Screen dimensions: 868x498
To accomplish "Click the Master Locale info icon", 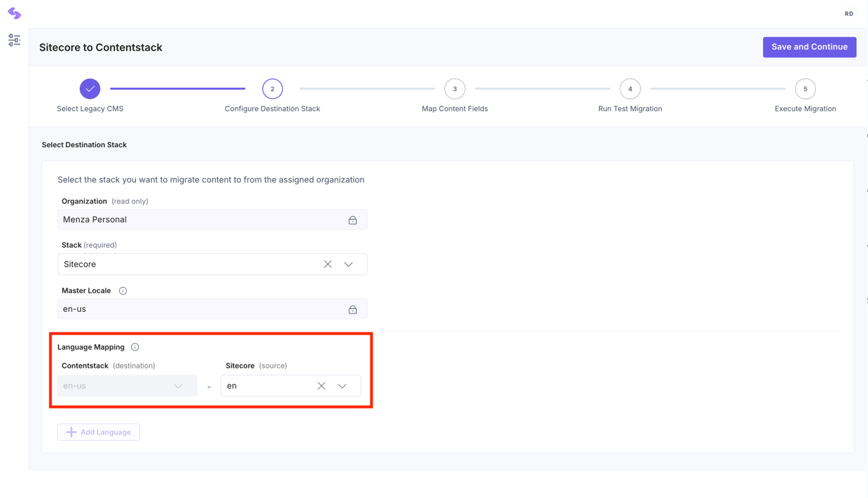I will (x=123, y=291).
